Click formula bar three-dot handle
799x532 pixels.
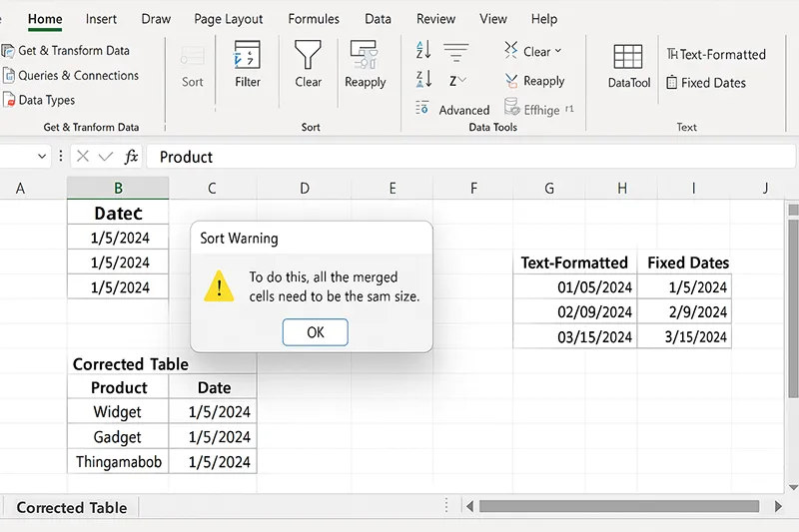pos(61,156)
